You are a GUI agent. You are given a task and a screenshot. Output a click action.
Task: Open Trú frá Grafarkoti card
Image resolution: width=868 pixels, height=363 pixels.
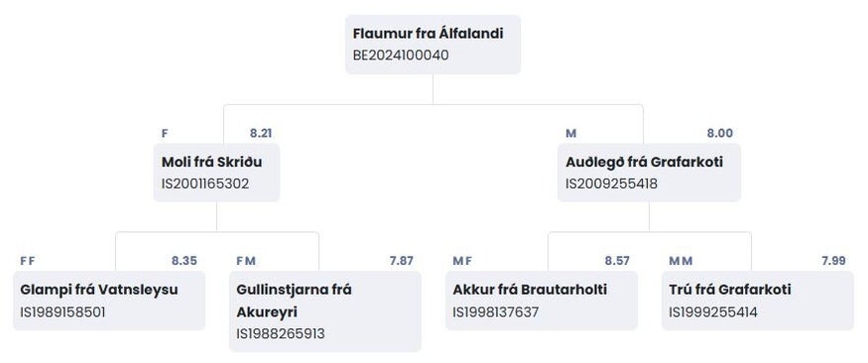[x=757, y=301]
